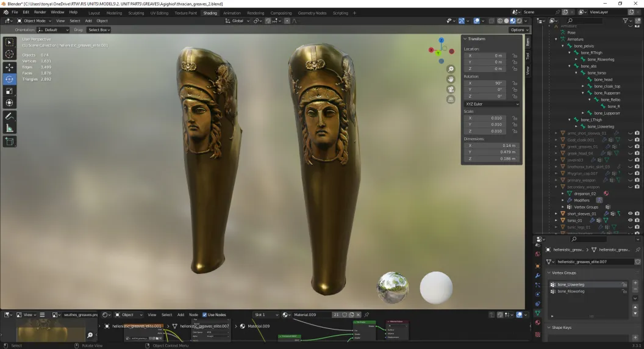Open the XYZ Euler rotation mode dropdown
This screenshot has height=349, width=644.
coord(492,104)
